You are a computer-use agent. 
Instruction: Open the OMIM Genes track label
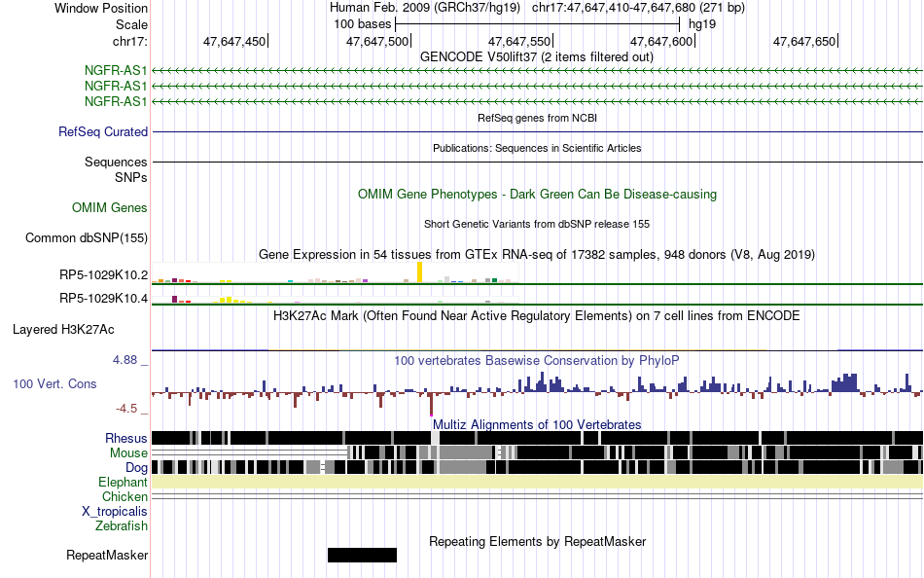(x=110, y=207)
